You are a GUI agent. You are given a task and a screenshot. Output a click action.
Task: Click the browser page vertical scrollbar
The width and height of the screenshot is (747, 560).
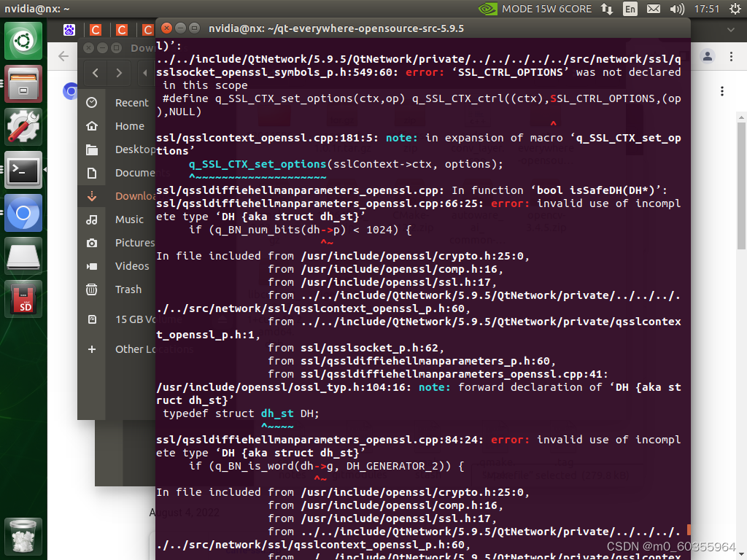coord(741,186)
